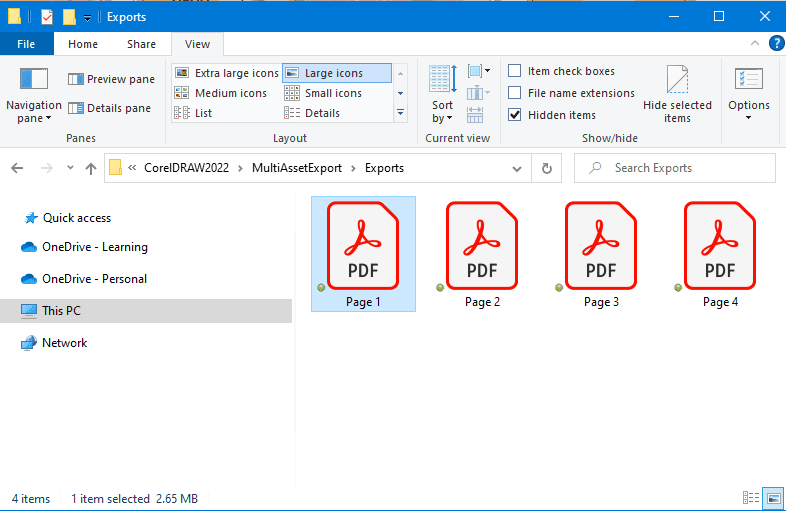Toggle the Details pane
Viewport: 786px width, 511px height.
pyautogui.click(x=110, y=108)
